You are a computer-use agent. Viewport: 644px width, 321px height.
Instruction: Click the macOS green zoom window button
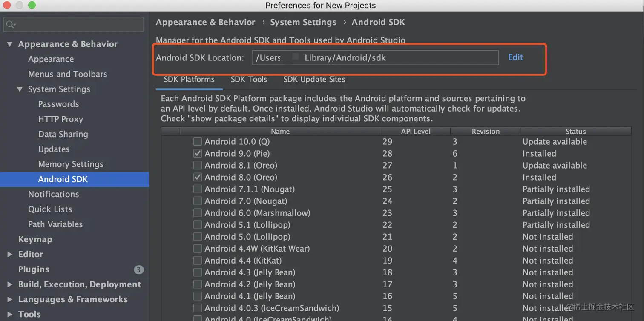(x=32, y=6)
